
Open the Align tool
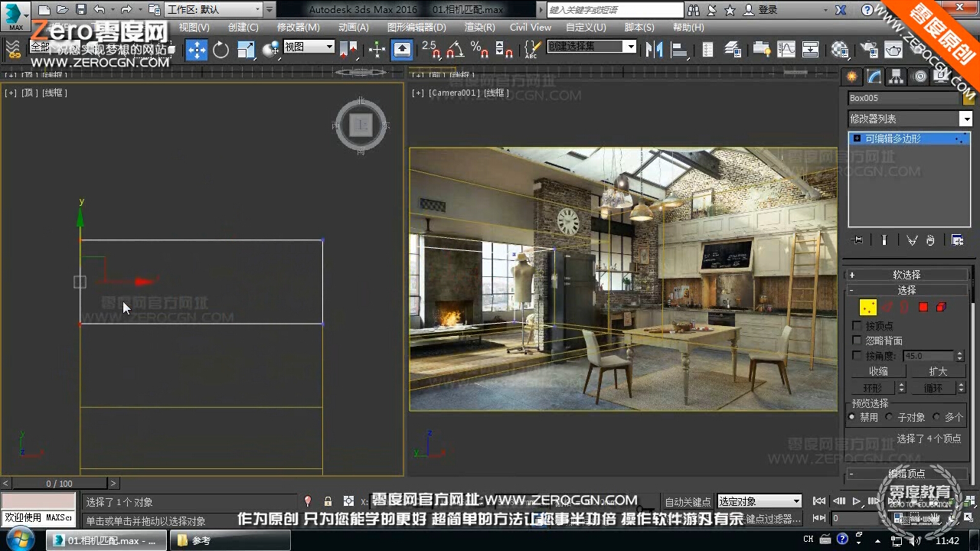678,50
